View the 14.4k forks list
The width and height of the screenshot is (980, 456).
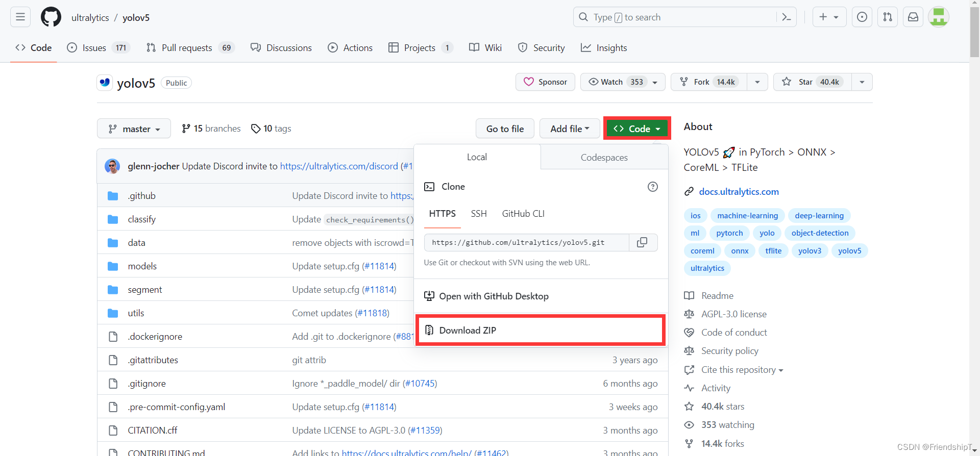[714, 444]
